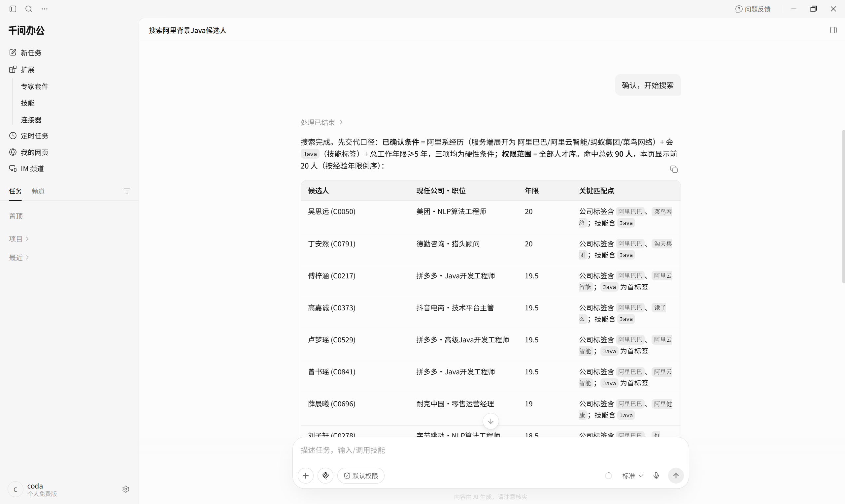Expand the 最近 section

click(x=19, y=257)
